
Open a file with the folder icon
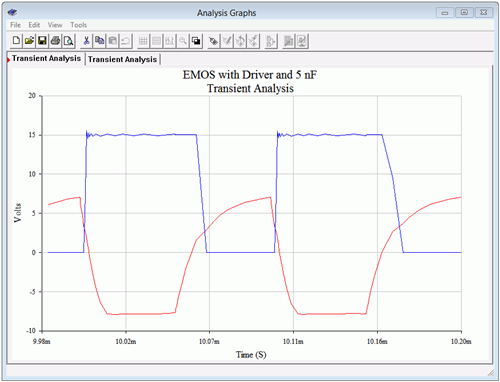click(29, 41)
